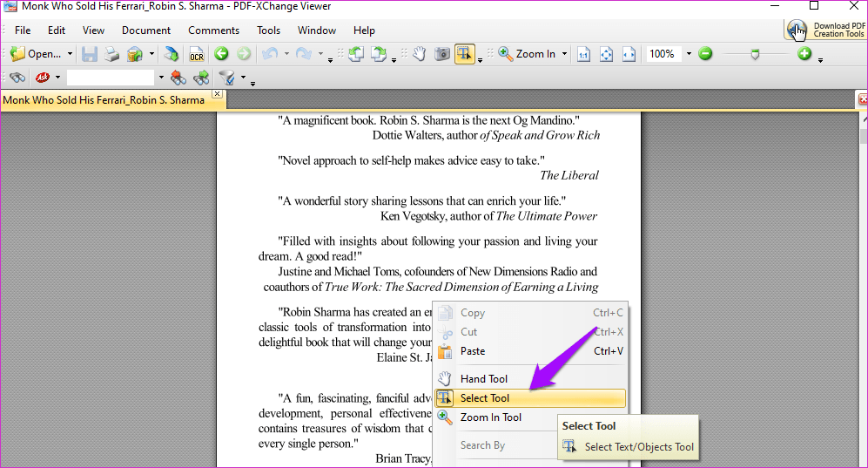Choose Paste in context menu
The height and width of the screenshot is (468, 868).
pos(530,351)
